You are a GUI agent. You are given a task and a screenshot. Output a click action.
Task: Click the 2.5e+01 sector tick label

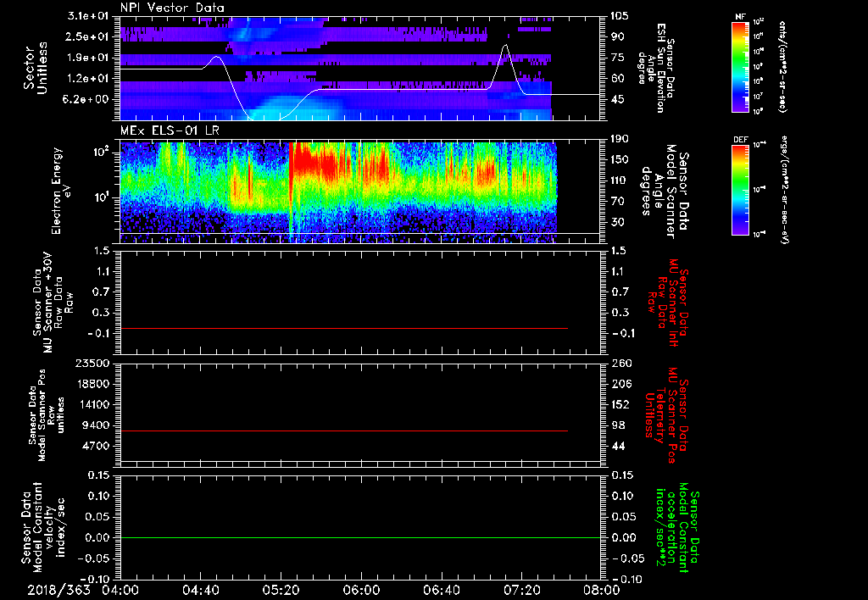[88, 36]
